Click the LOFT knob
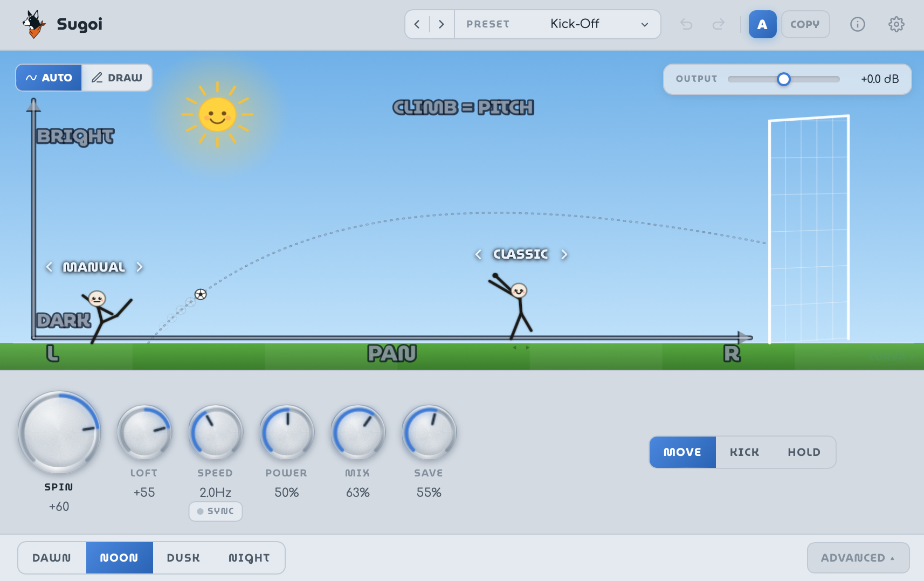Screen dimensions: 924x581 (x=144, y=432)
